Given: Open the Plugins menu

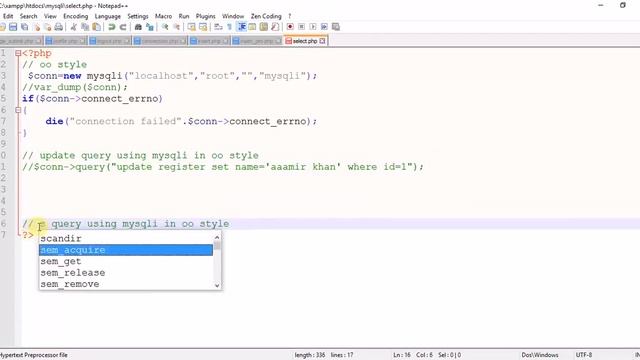Looking at the screenshot, I should 206,16.
